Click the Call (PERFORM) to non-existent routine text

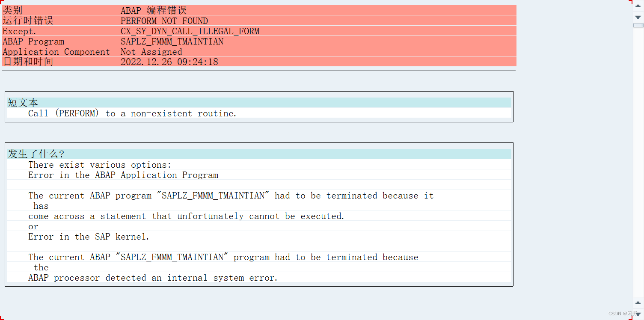[133, 113]
